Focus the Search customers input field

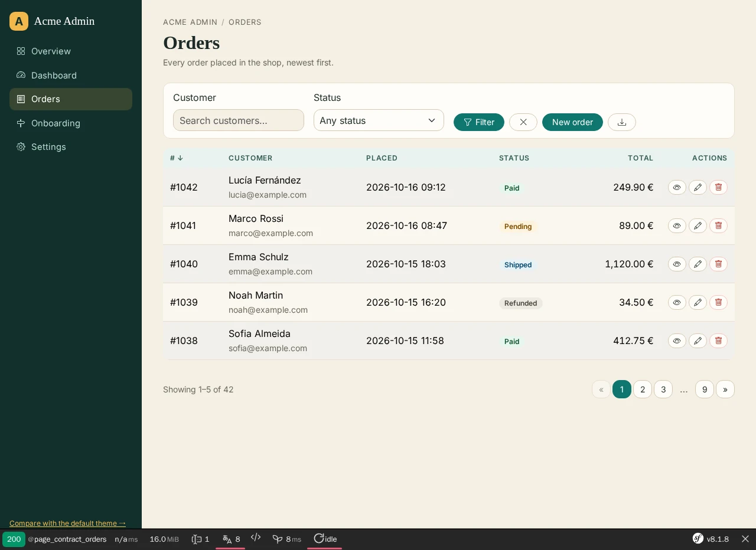coord(239,120)
